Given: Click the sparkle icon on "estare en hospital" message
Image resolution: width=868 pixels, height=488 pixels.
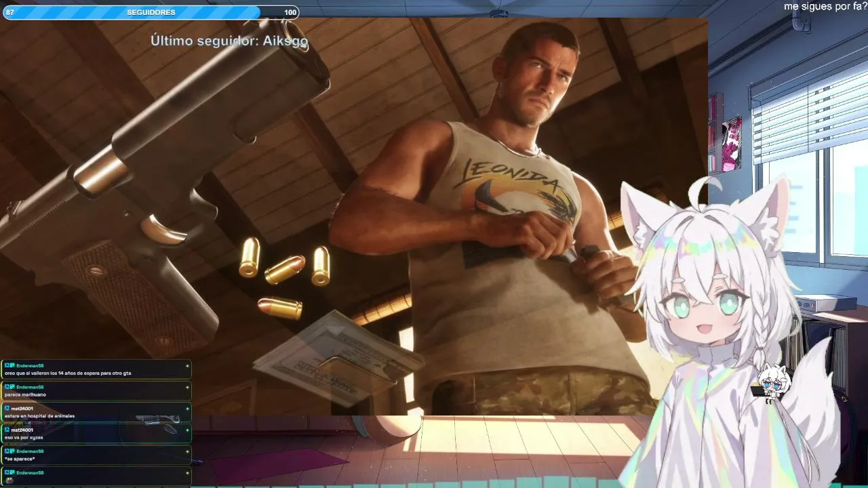Looking at the screenshot, I should coord(187,409).
